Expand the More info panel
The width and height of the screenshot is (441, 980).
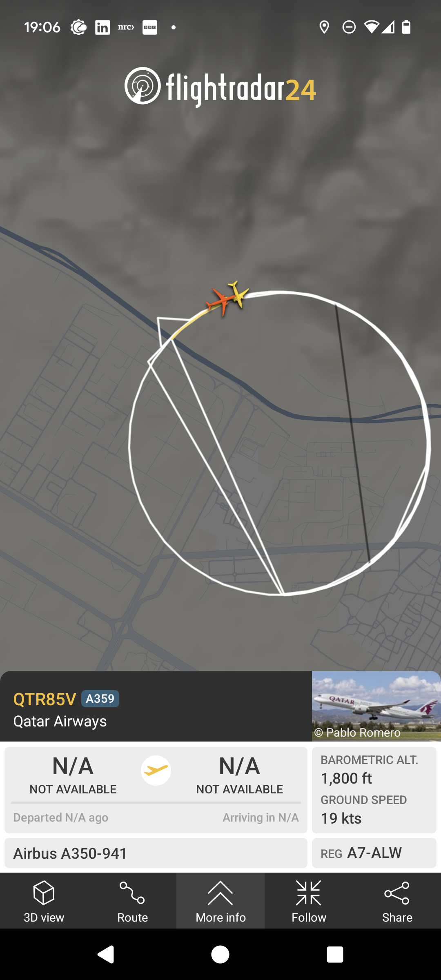(x=220, y=901)
